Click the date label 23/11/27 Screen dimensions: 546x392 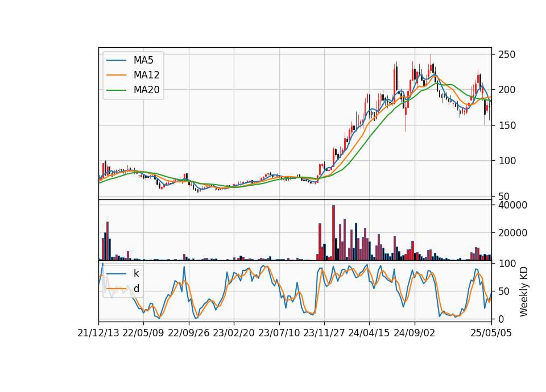(324, 333)
